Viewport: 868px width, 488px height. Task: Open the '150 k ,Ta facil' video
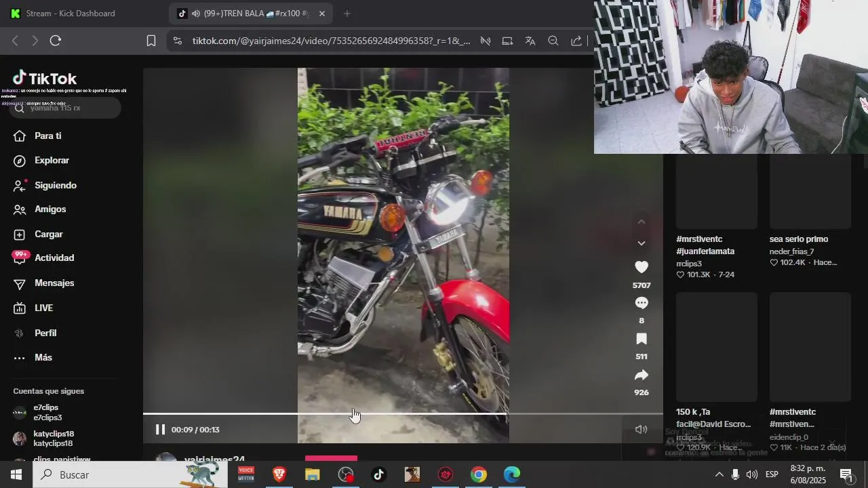(716, 347)
